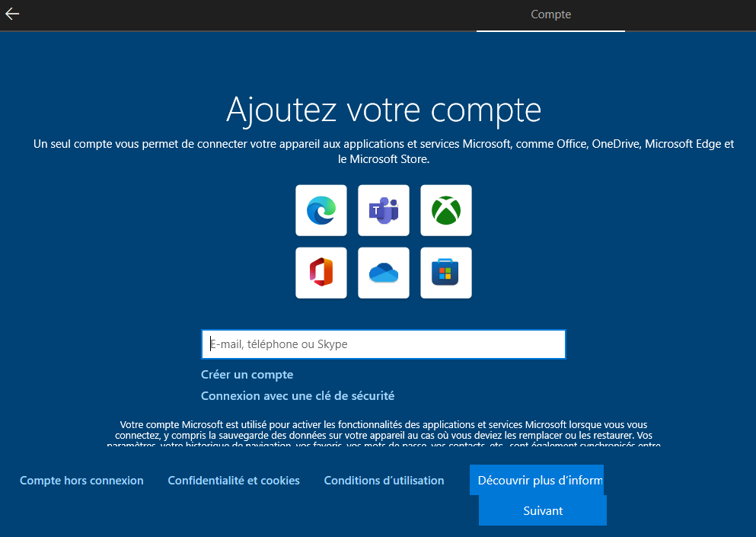The image size is (756, 537).
Task: Click the Ajoutez votre compte heading
Action: pos(384,110)
